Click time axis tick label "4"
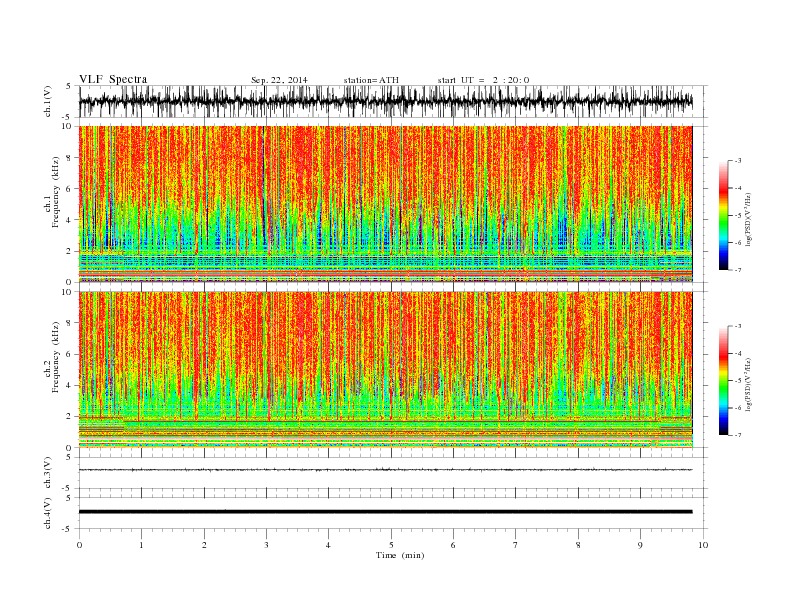792x612 pixels. (329, 545)
